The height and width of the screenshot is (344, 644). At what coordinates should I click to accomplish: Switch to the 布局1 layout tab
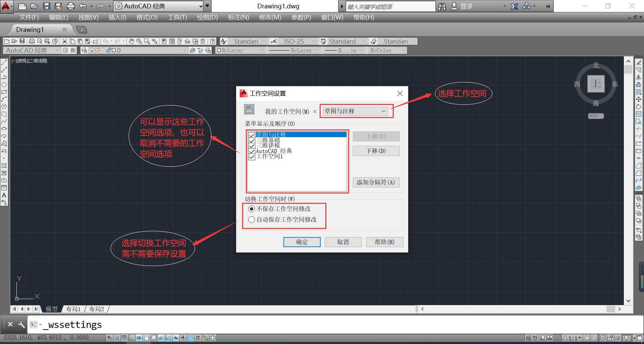tap(73, 309)
